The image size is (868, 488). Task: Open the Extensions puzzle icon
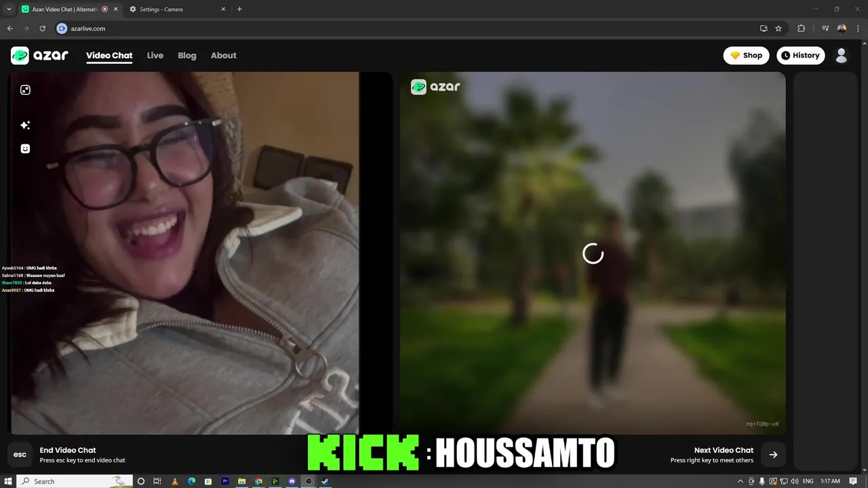pyautogui.click(x=802, y=28)
